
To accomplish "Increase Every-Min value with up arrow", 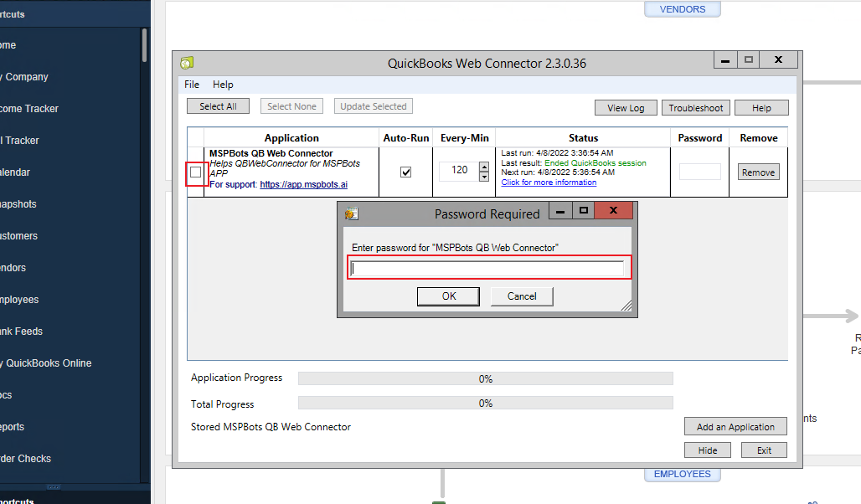I will pyautogui.click(x=483, y=167).
